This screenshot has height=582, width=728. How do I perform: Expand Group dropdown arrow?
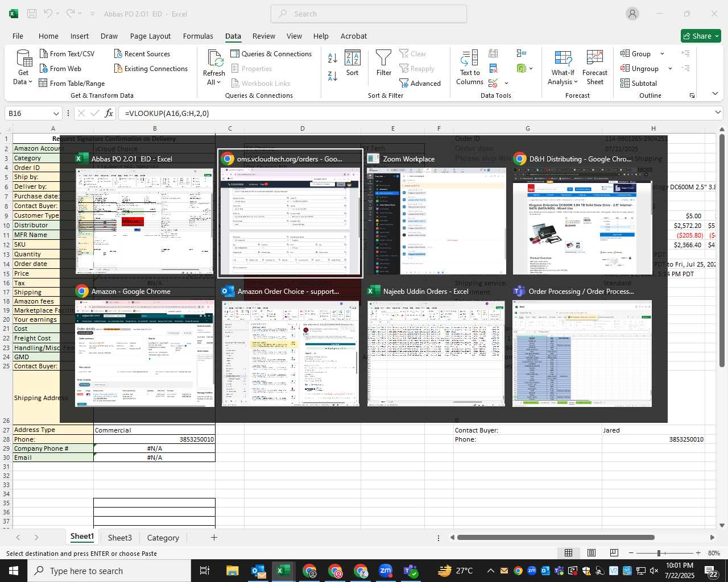coord(662,53)
